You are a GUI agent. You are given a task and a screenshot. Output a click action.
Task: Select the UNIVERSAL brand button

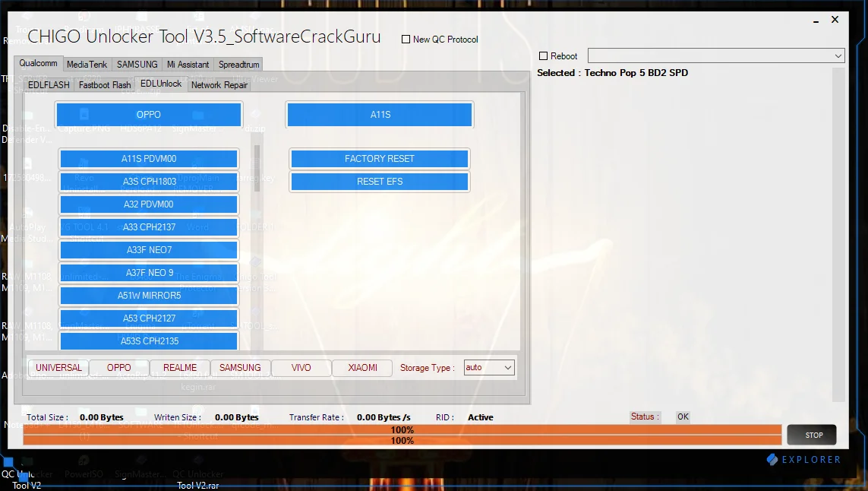[x=58, y=368]
